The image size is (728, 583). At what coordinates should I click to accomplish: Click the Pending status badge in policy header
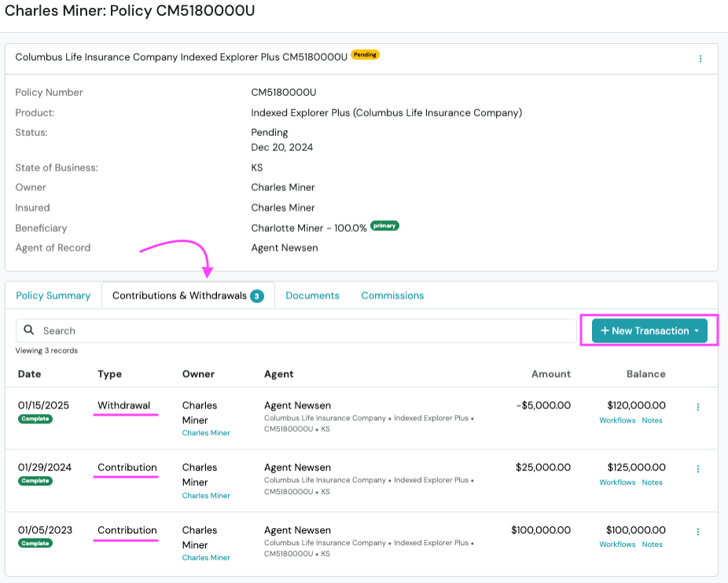pyautogui.click(x=365, y=55)
